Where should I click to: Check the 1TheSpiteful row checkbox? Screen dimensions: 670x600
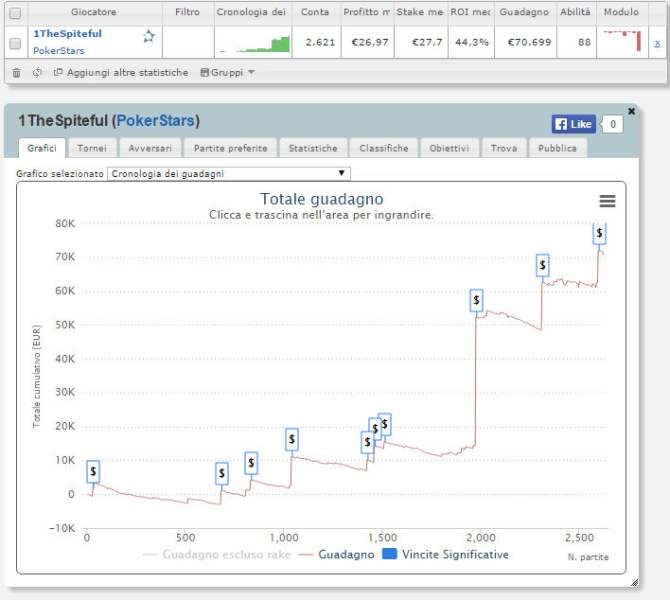click(15, 43)
